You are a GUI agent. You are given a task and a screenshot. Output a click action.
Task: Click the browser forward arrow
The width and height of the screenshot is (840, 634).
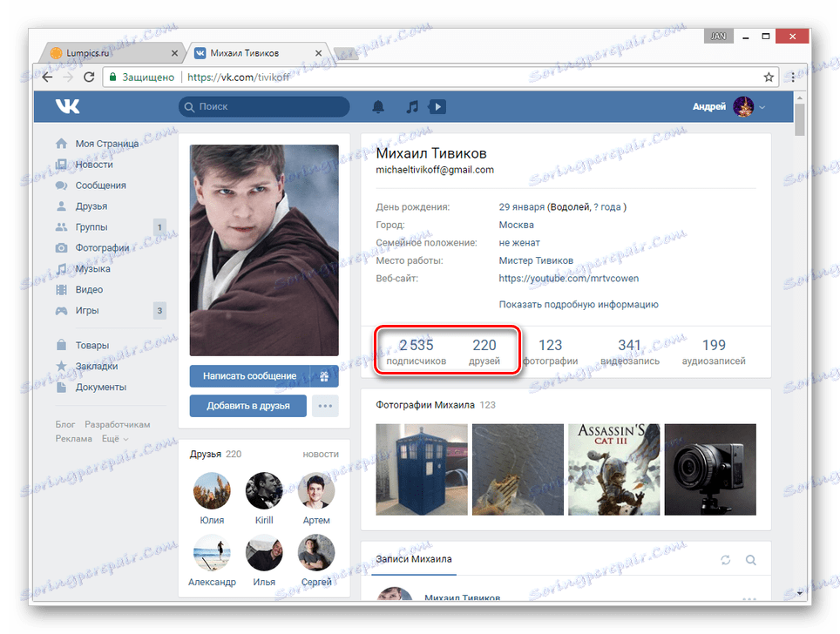pyautogui.click(x=68, y=78)
